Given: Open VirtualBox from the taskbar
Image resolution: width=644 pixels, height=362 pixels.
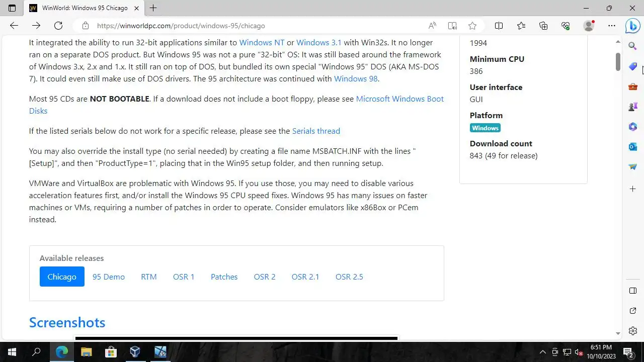Looking at the screenshot, I should 135,352.
